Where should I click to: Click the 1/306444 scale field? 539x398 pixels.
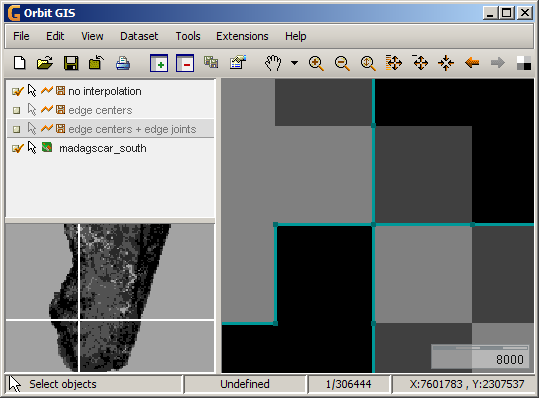point(349,384)
